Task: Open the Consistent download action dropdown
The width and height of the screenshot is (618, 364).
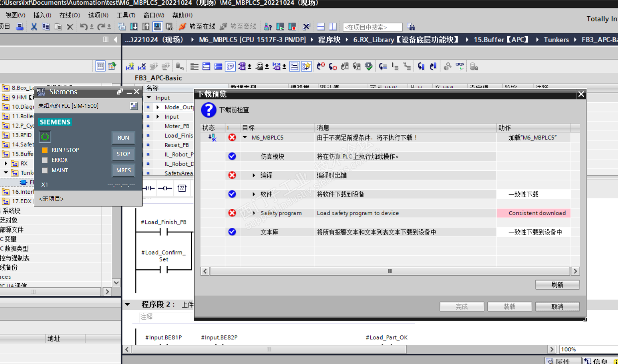Action: 534,213
